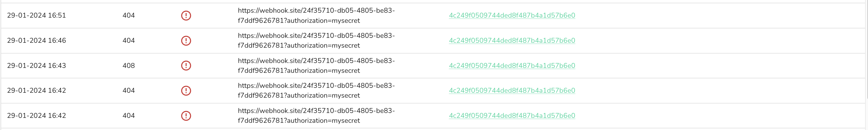868x130 pixels.
Task: Open the green ID link in the upper 16:42 row
Action: click(512, 91)
